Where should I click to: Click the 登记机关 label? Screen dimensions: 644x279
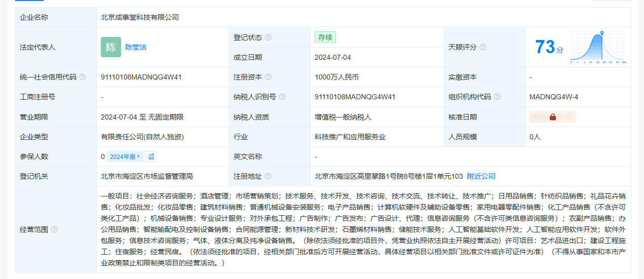pyautogui.click(x=34, y=176)
